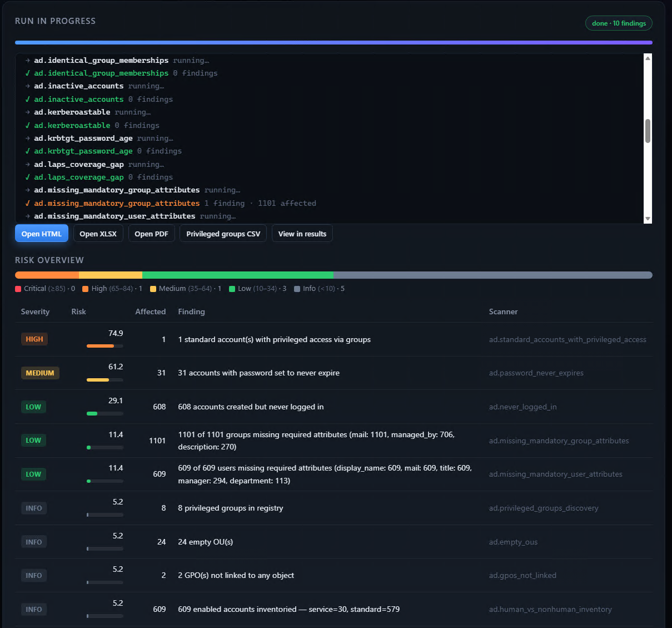Click ad.password_never_expires scanner name
The height and width of the screenshot is (628, 672).
coord(536,373)
